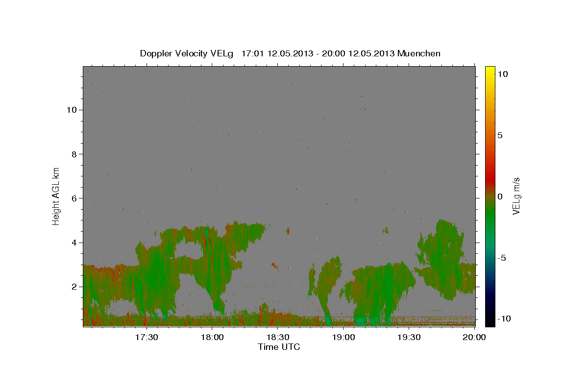The width and height of the screenshot is (588, 392).
Task: Click the 'Time UTC' axis label
Action: pos(279,347)
